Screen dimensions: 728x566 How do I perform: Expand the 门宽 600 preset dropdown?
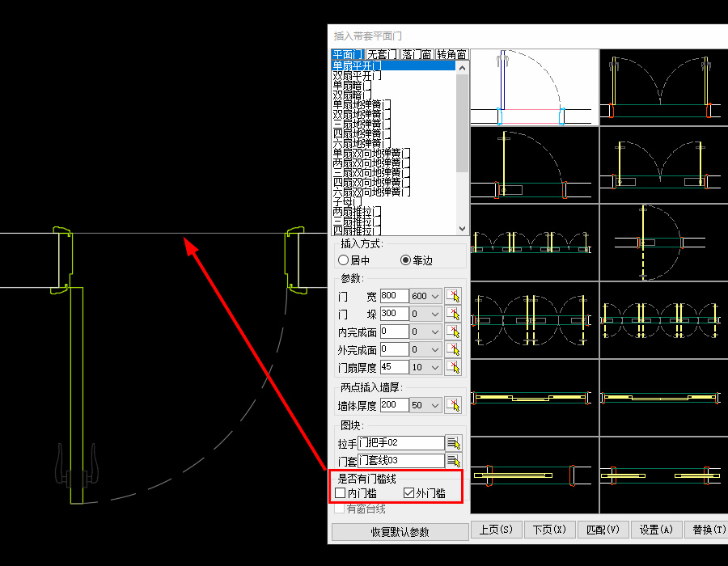[435, 296]
